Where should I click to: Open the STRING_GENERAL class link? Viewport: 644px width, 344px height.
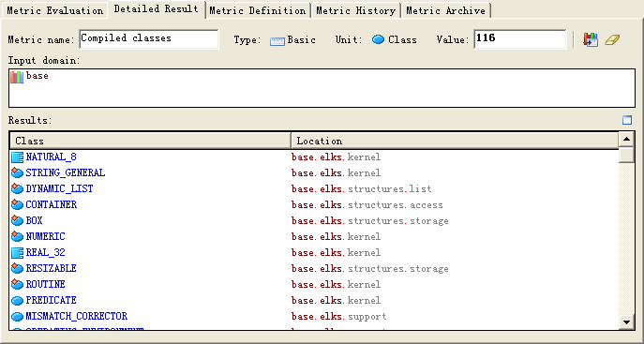point(66,172)
